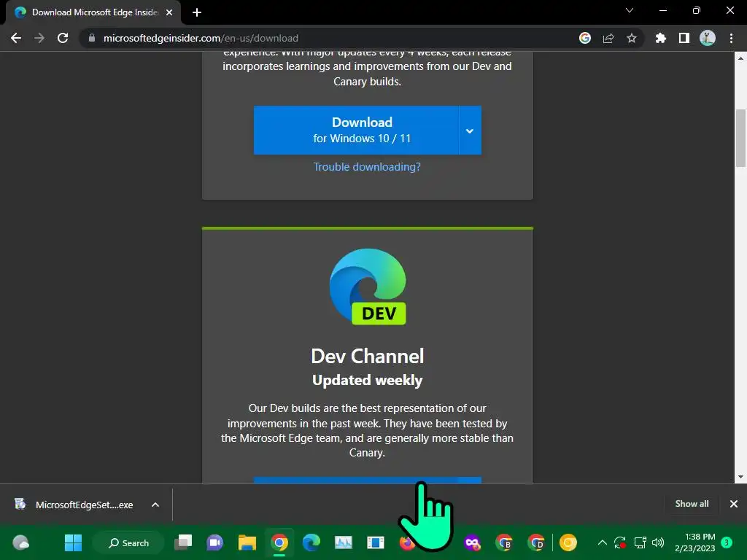The image size is (747, 560).
Task: Go back to the previous page
Action: point(16,38)
